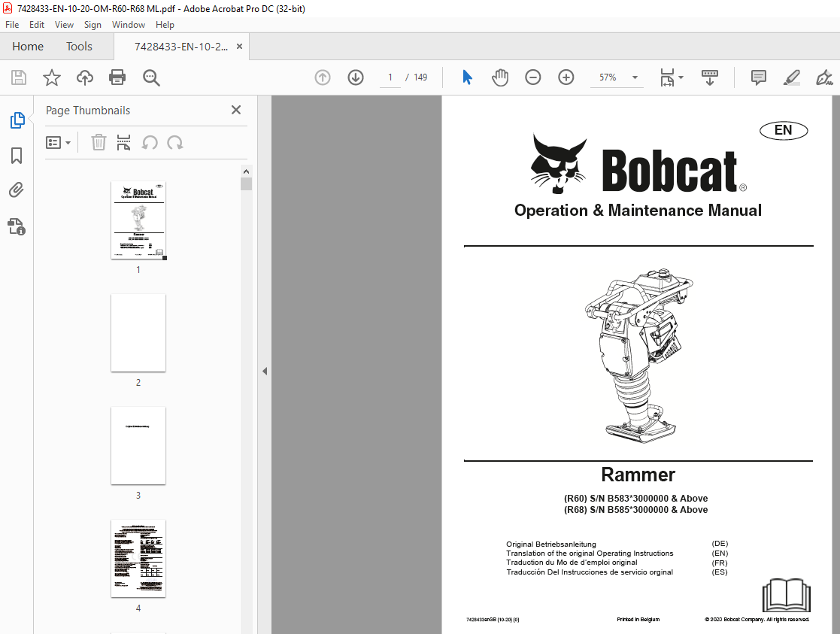Open the File menu

pyautogui.click(x=12, y=25)
